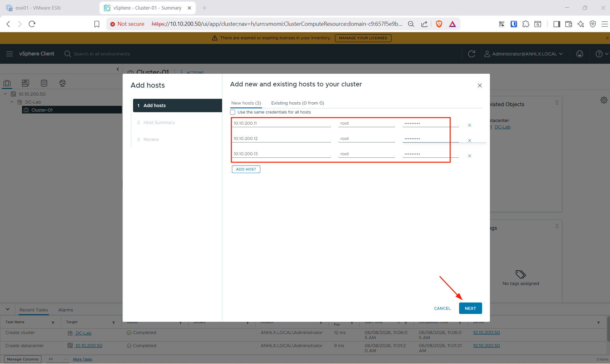Remove host row 10.10.200.11
The width and height of the screenshot is (610, 364).
(470, 125)
